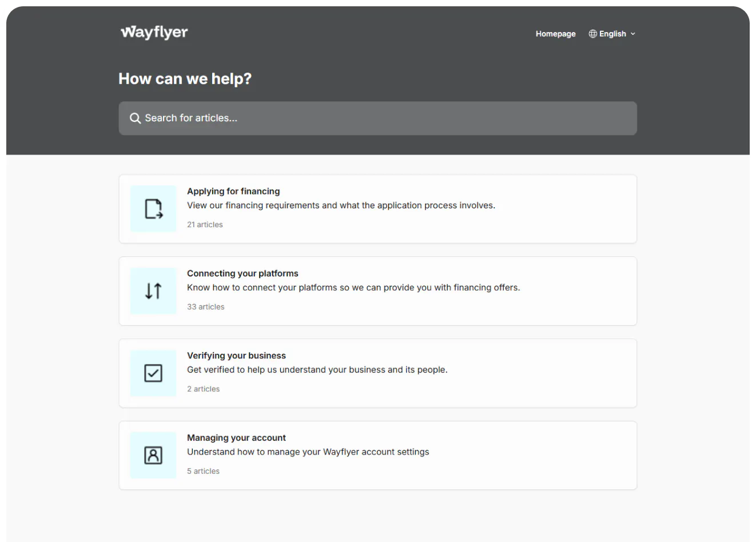Click the 5 articles count label

coord(203,471)
